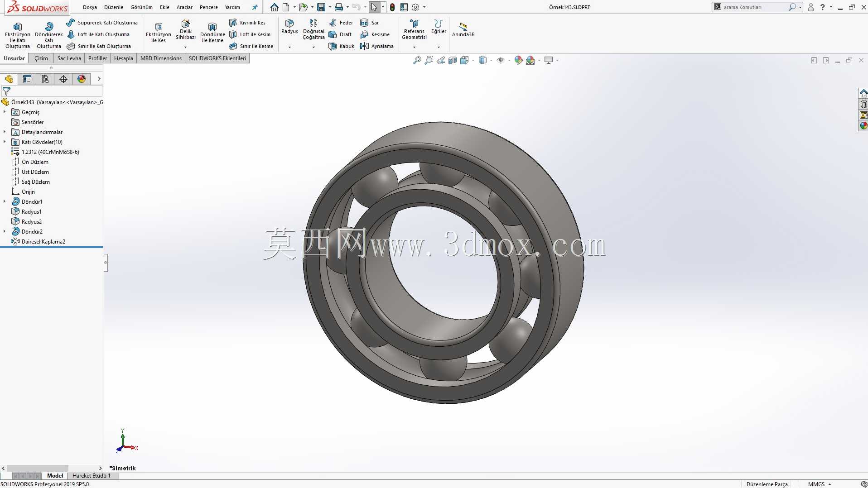Click Sınır ile Kesme tool
Image resolution: width=868 pixels, height=488 pixels.
(251, 46)
